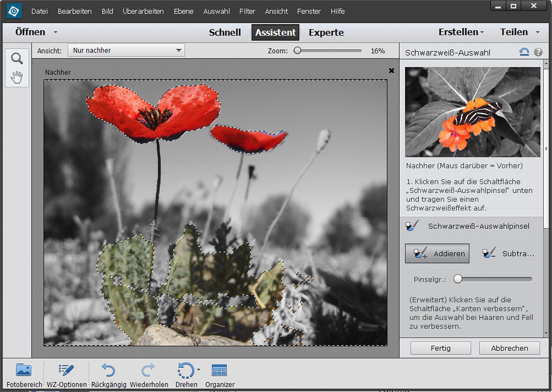This screenshot has width=552, height=392.
Task: Select the Hand tool
Action: [17, 77]
